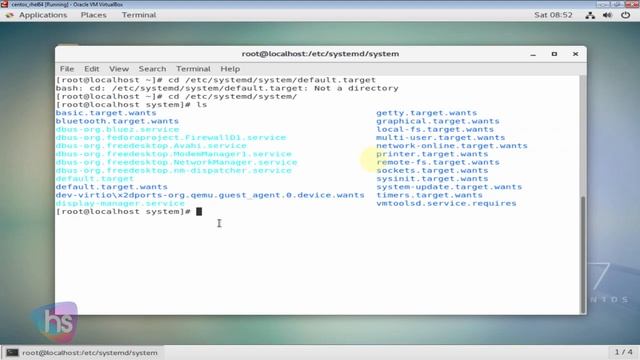Minimize the terminal window
Image resolution: width=640 pixels, height=360 pixels.
point(533,54)
